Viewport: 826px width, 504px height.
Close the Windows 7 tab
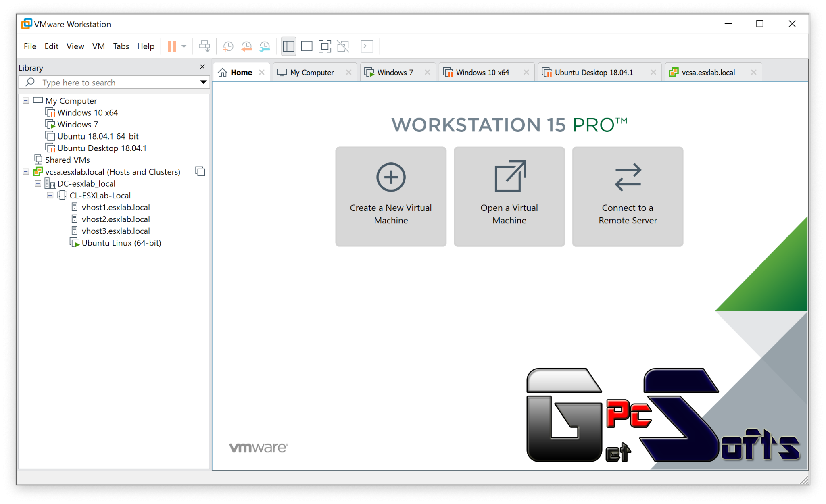point(428,72)
